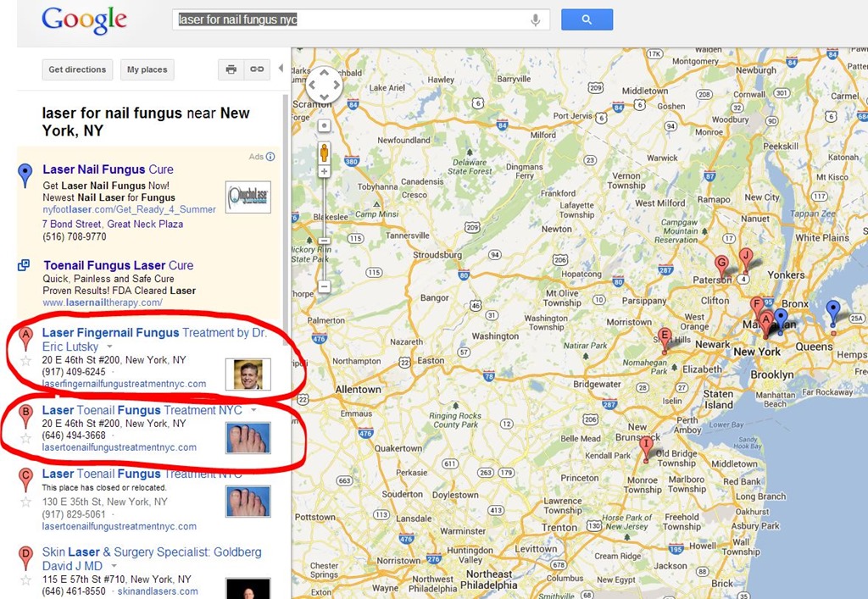The height and width of the screenshot is (599, 868).
Task: Click the map zoom slider track
Action: pyautogui.click(x=325, y=229)
